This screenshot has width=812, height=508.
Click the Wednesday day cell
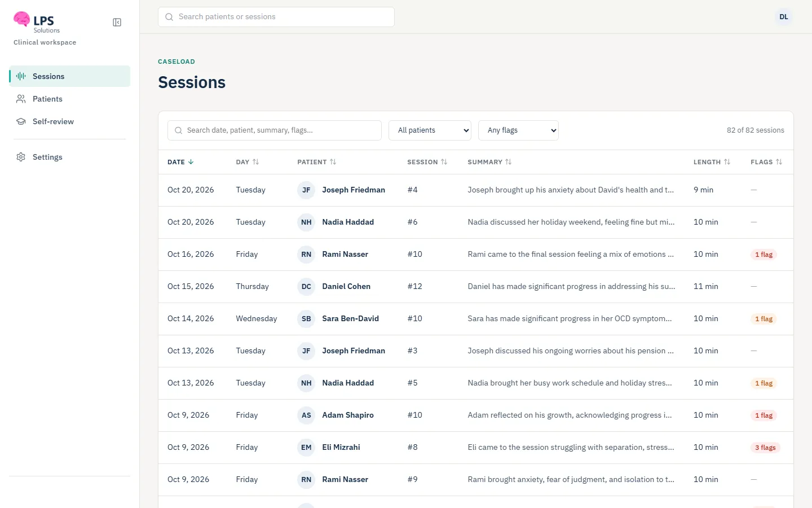click(257, 319)
